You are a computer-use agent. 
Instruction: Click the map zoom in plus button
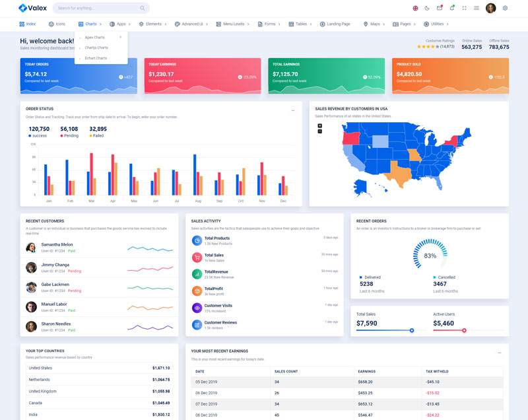320,125
